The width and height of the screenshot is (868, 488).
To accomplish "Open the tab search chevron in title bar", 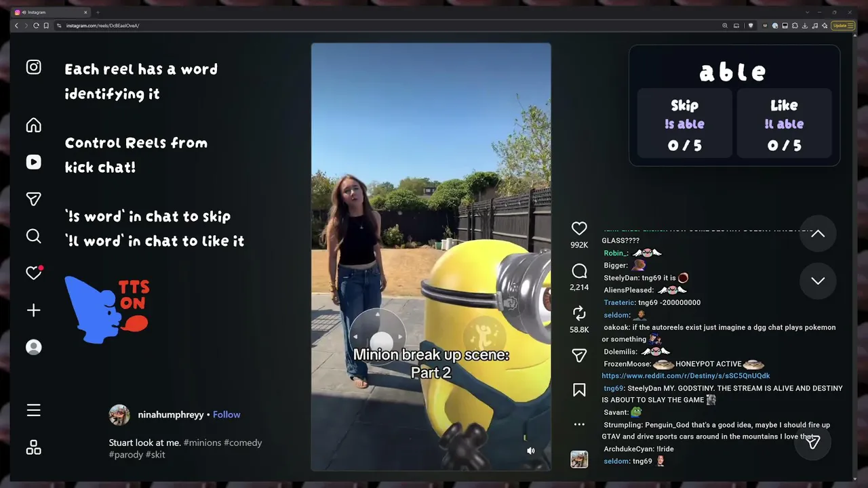I will (807, 12).
